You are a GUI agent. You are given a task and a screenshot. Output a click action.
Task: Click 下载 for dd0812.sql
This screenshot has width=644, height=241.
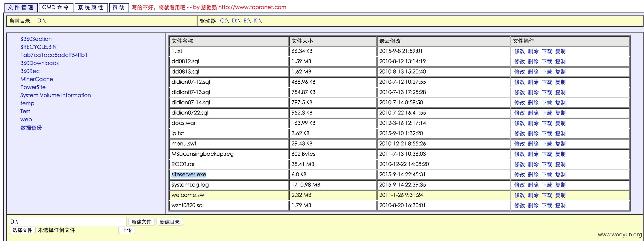pos(547,62)
